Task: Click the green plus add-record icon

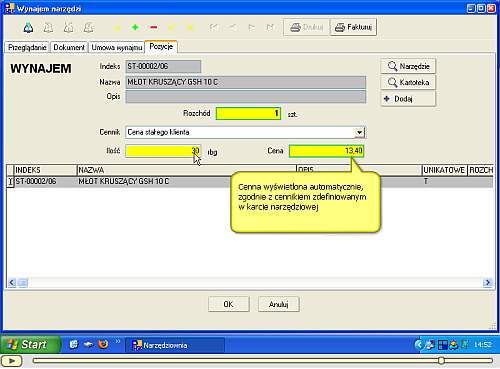Action: click(135, 27)
